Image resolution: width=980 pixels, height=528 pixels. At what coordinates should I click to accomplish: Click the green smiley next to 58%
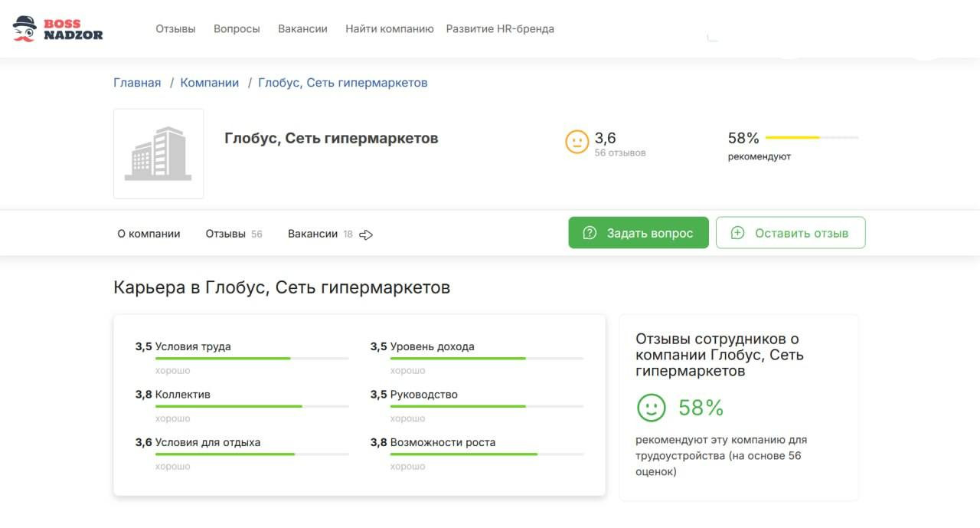click(x=652, y=408)
